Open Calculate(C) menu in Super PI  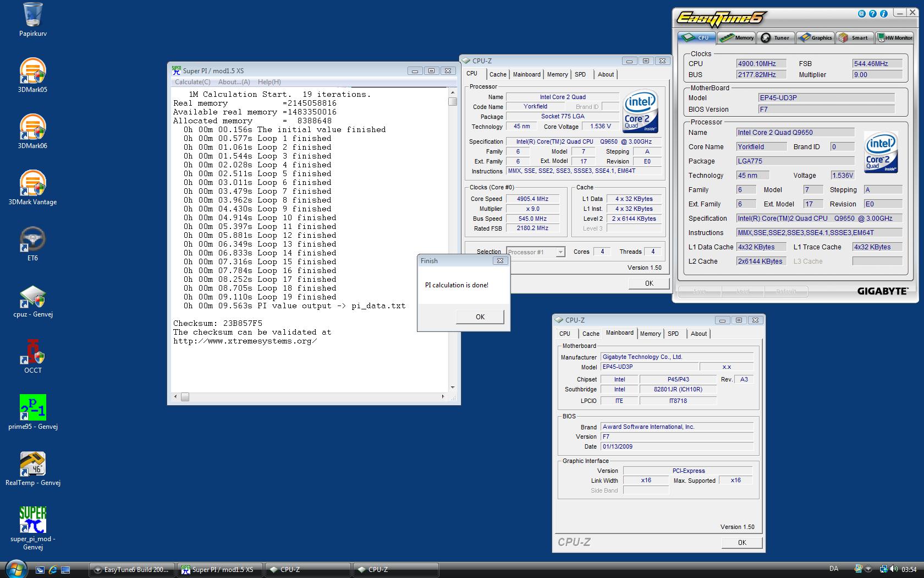point(193,82)
